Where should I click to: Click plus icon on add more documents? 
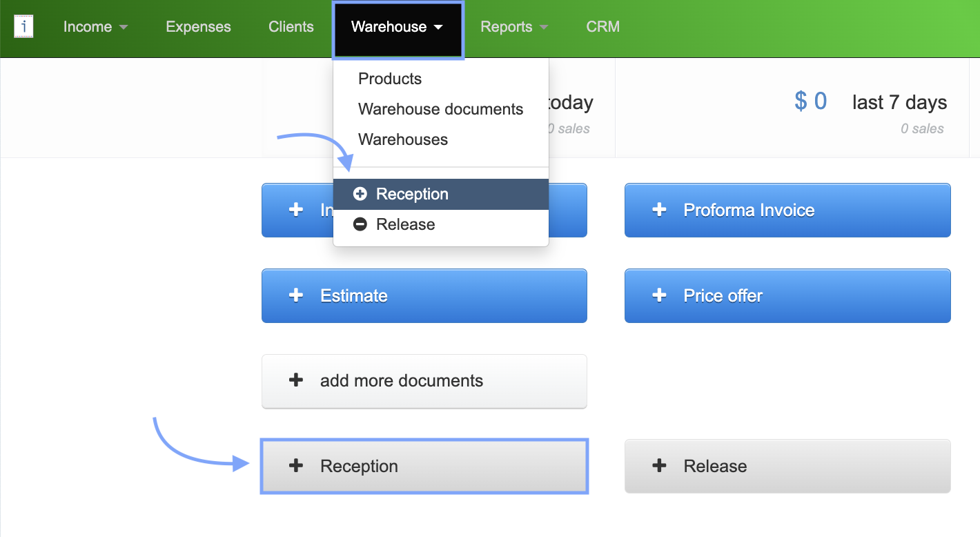[x=296, y=380]
